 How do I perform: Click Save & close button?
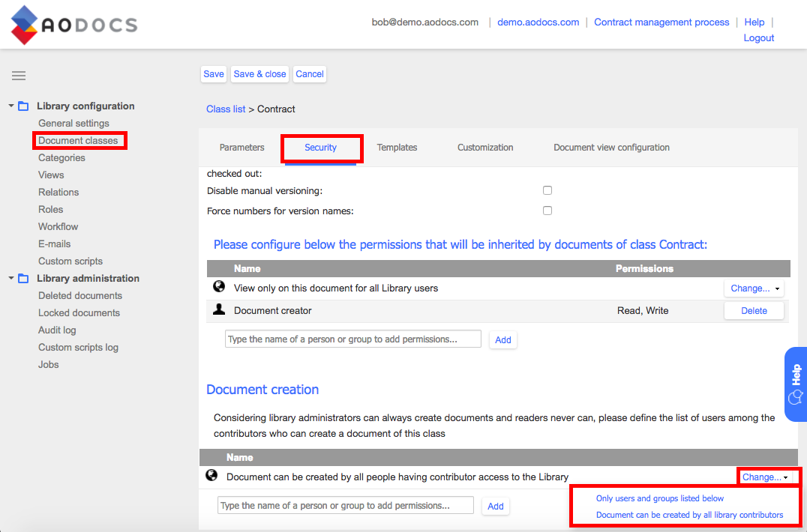pos(260,74)
